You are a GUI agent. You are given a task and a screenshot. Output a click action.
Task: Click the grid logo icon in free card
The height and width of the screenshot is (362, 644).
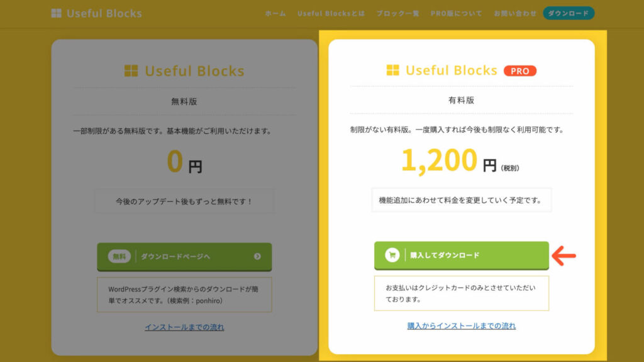[x=131, y=71]
